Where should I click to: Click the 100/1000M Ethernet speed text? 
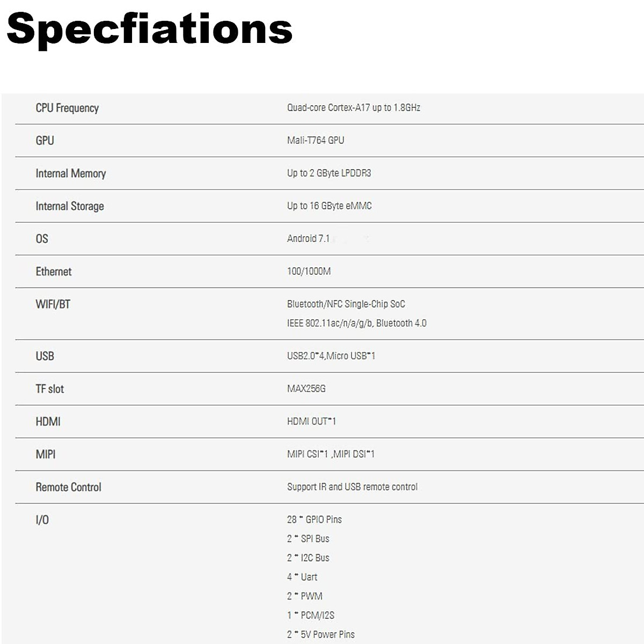click(x=309, y=272)
